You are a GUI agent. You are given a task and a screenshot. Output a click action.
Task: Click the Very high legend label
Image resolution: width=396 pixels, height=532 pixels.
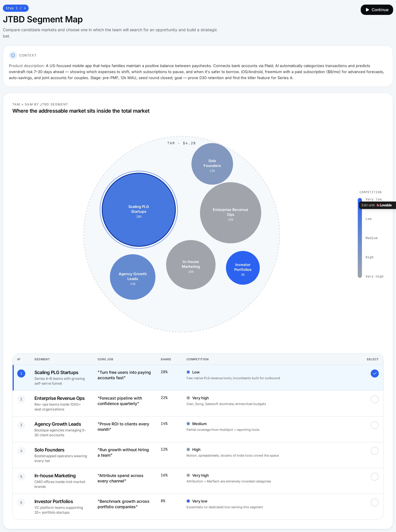pyautogui.click(x=374, y=276)
